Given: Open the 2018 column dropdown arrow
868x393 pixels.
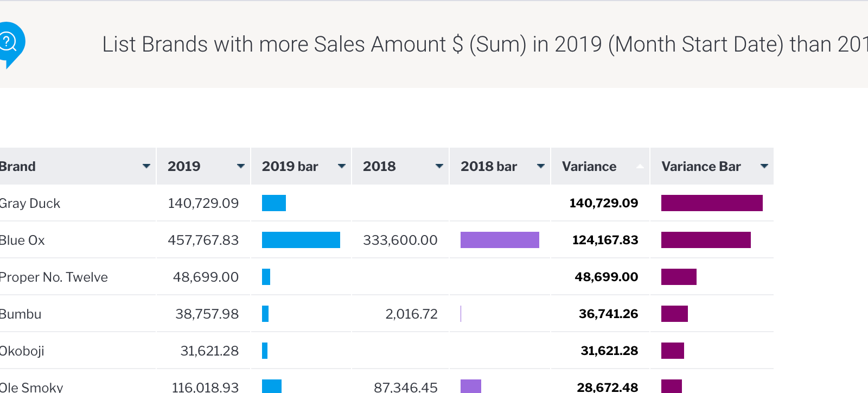Looking at the screenshot, I should [x=439, y=166].
